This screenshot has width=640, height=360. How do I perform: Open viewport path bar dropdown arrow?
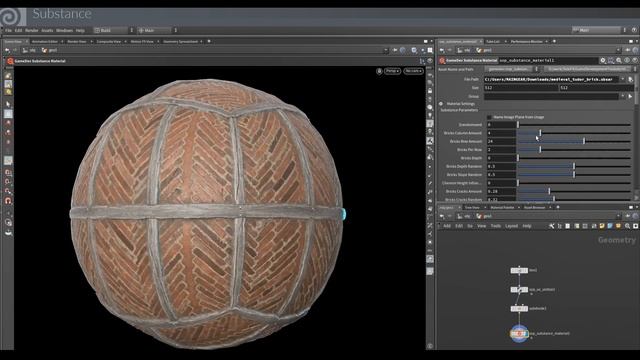[386, 50]
